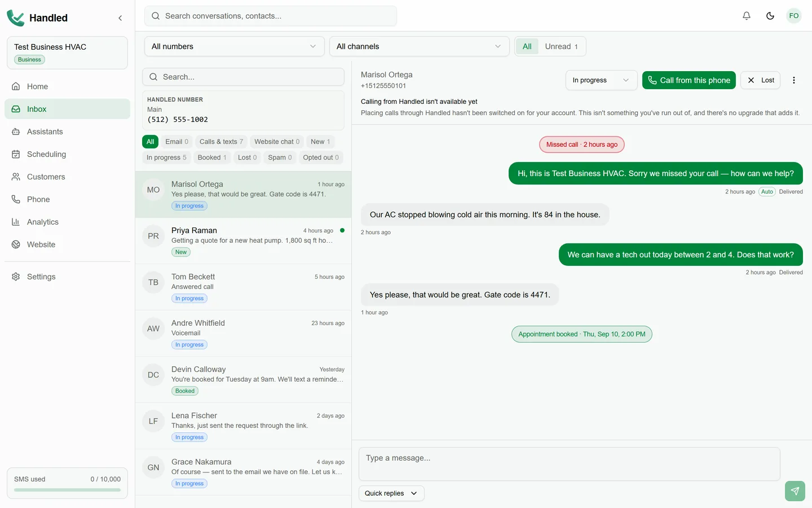Switch to the Unread filter

[562, 46]
